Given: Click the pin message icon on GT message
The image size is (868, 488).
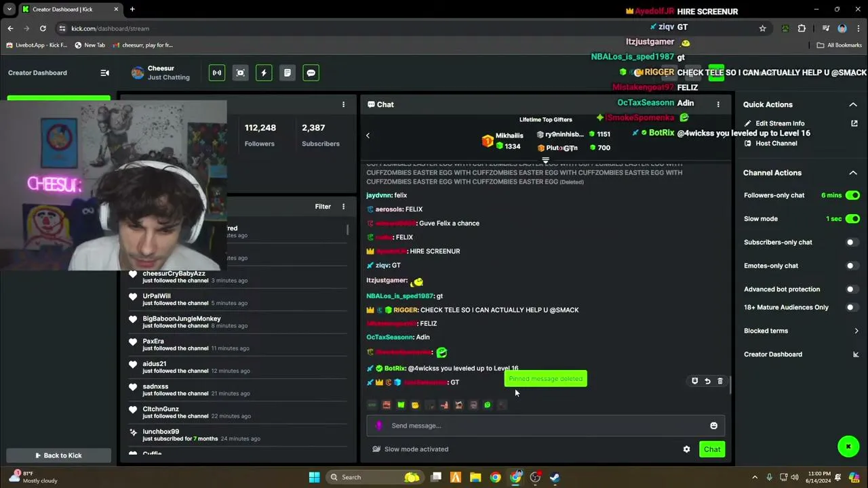Looking at the screenshot, I should (694, 382).
